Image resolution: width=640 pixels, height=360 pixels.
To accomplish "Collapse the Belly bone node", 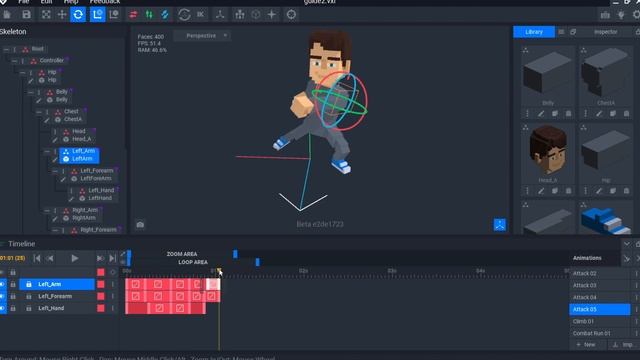I will (x=31, y=92).
